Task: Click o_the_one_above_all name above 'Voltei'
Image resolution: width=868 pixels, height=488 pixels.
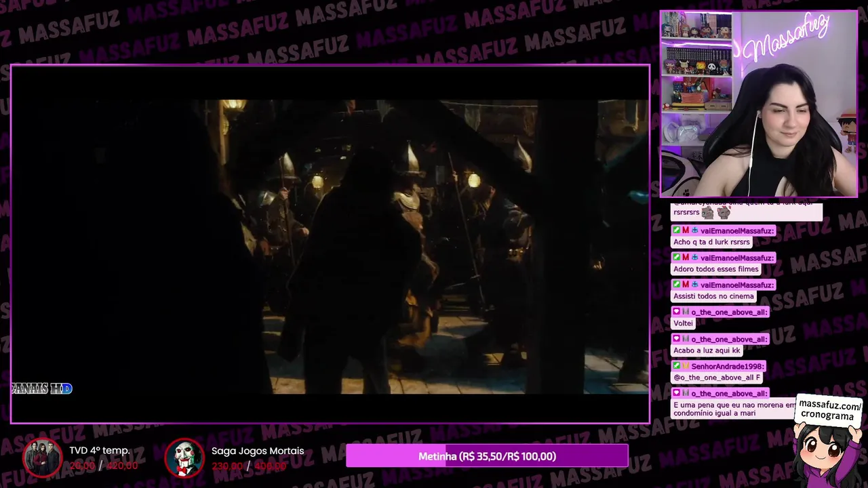Action: 729,312
